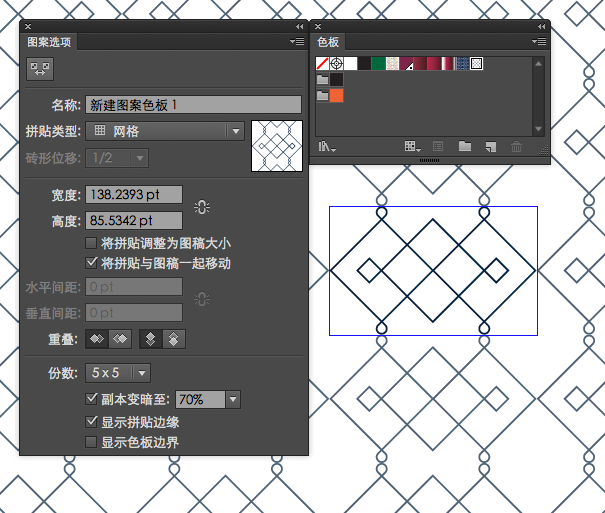
Task: Pick the green swatch
Action: 378,63
